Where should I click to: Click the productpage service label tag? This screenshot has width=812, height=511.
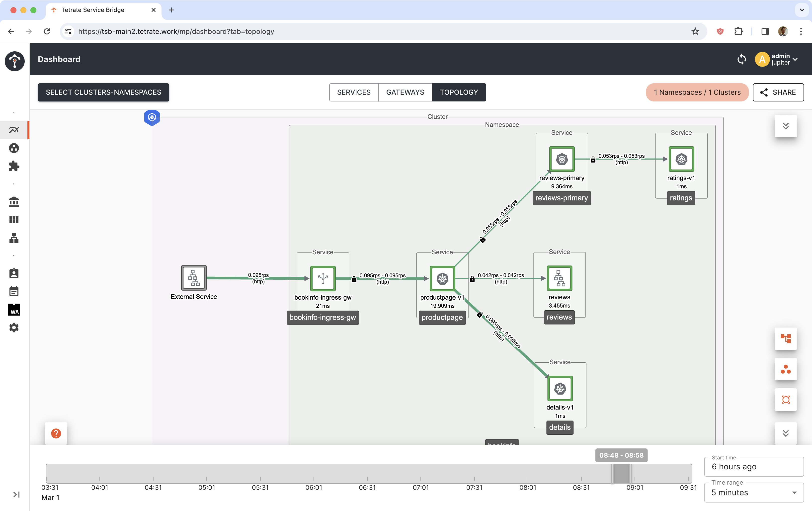coord(442,317)
